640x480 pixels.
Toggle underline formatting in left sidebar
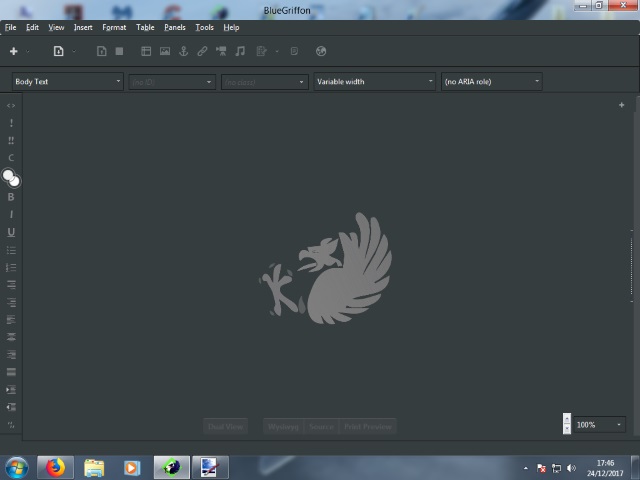[11, 233]
